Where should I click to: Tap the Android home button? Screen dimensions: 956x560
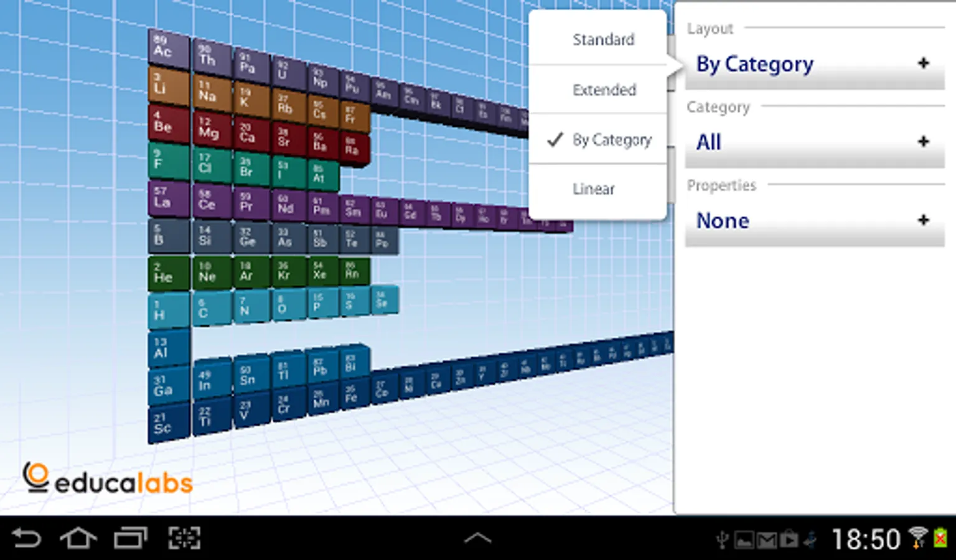point(78,538)
